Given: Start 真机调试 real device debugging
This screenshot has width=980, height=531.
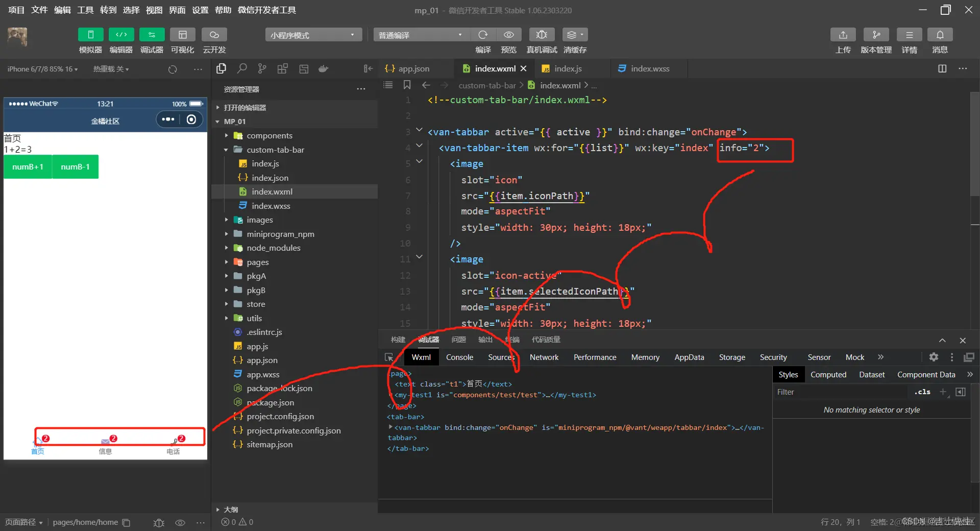Looking at the screenshot, I should pyautogui.click(x=542, y=35).
